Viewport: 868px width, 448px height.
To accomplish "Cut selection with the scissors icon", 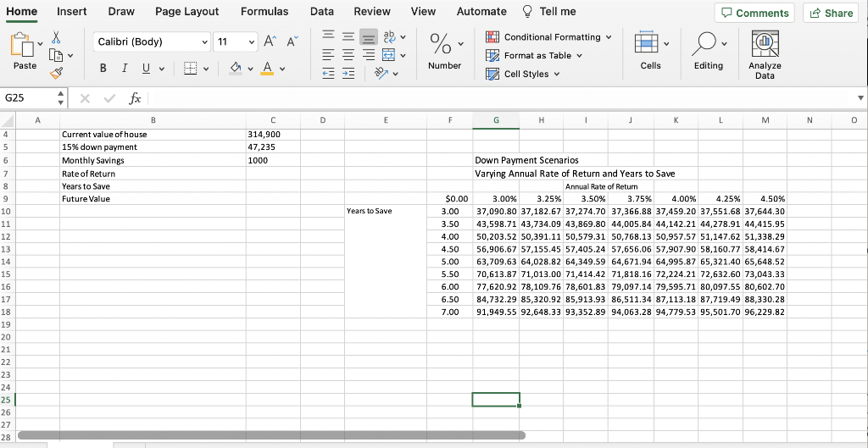I will pyautogui.click(x=56, y=37).
